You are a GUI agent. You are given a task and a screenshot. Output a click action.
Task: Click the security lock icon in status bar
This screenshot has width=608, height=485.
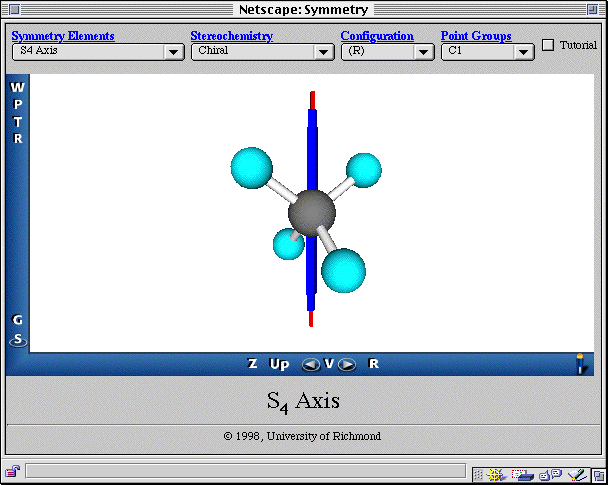pos(13,471)
